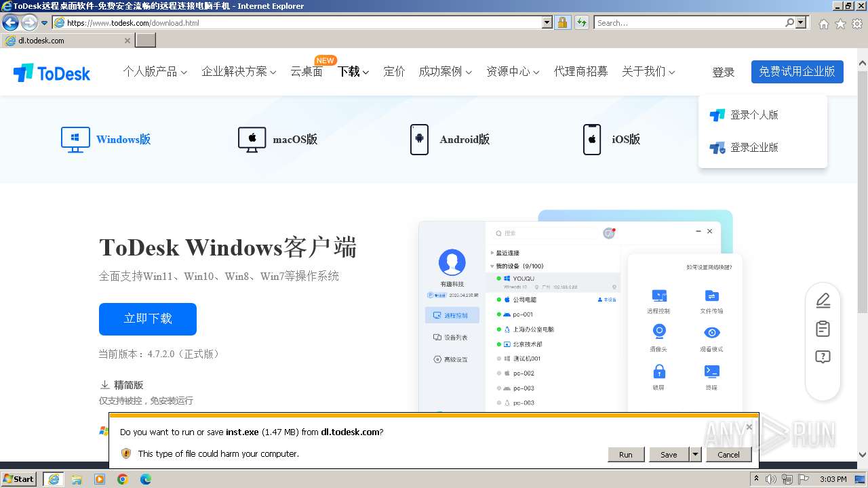Close the download notification bar
The image size is (868, 488).
click(x=749, y=427)
